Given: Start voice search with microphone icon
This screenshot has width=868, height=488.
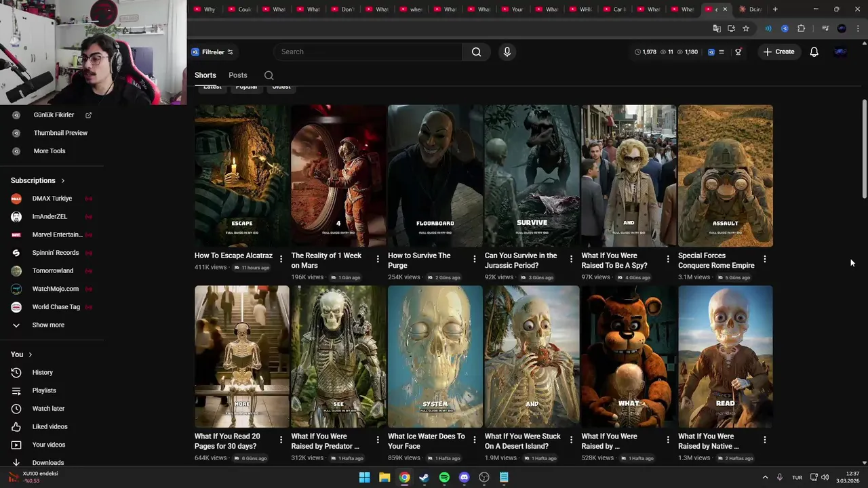Looking at the screenshot, I should [507, 52].
